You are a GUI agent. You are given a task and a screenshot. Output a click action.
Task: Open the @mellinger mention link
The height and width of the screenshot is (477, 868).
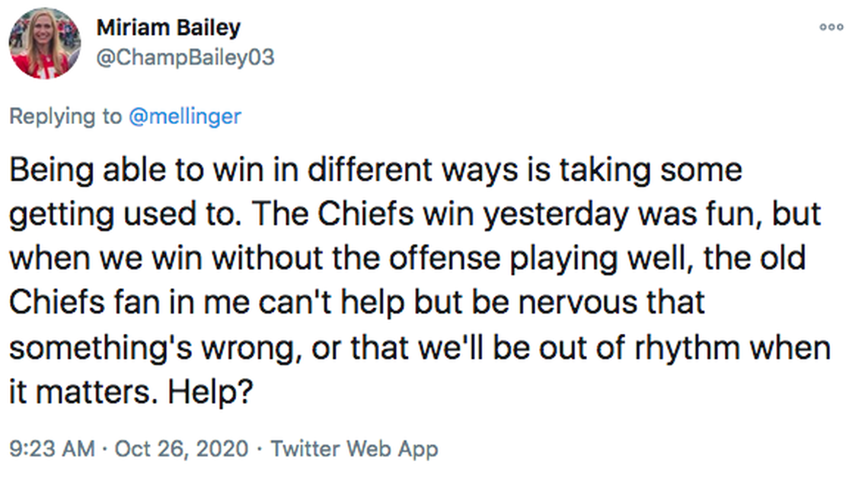[185, 116]
